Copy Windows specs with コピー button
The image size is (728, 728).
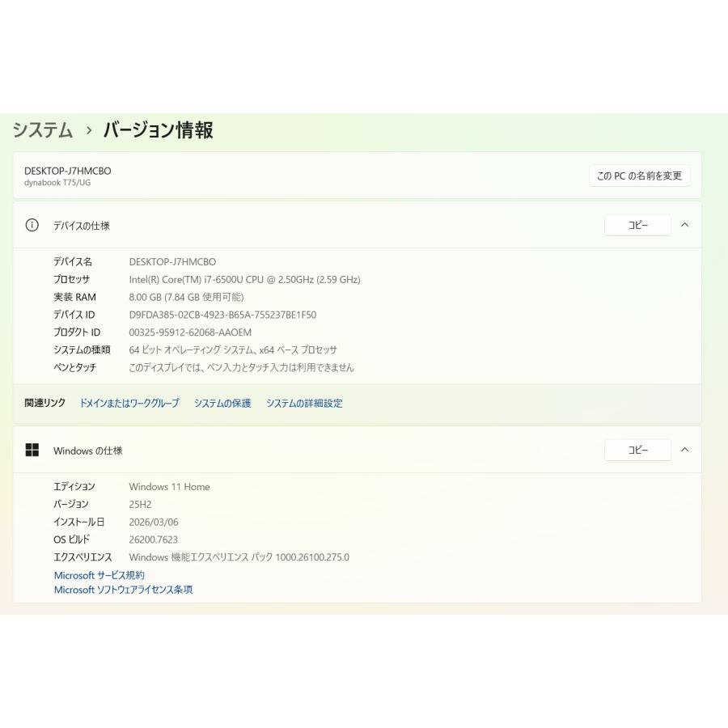[637, 450]
